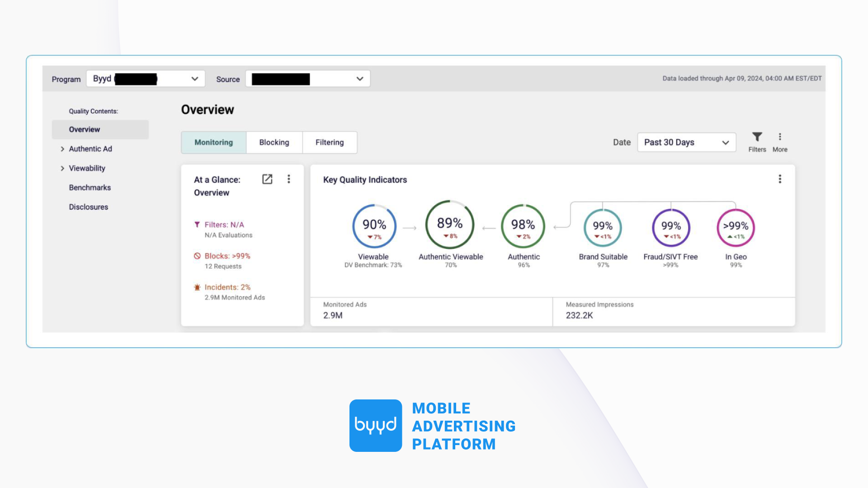Click the Blocks prohibited icon
The width and height of the screenshot is (868, 488).
coord(197,256)
